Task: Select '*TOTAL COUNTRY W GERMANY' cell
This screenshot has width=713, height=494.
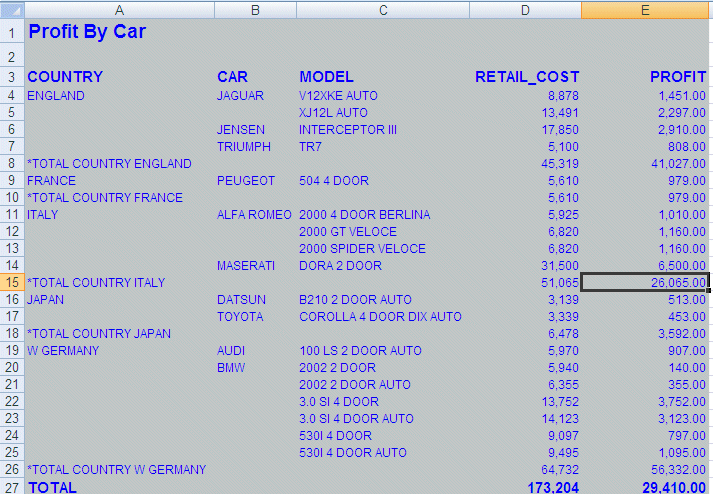Action: pyautogui.click(x=117, y=469)
